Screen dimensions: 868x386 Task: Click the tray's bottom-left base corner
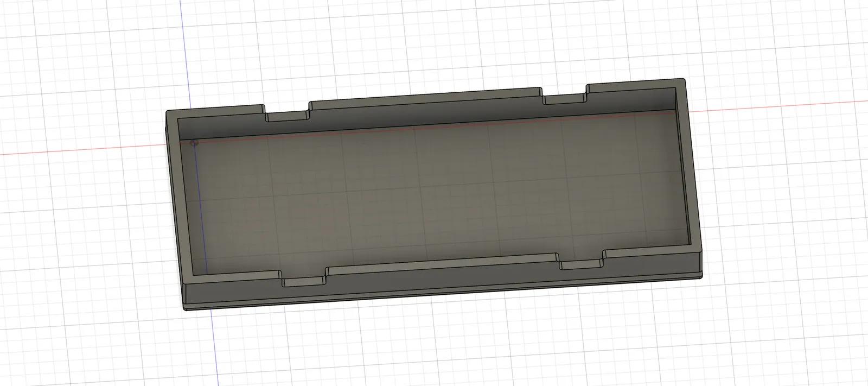[x=186, y=309]
